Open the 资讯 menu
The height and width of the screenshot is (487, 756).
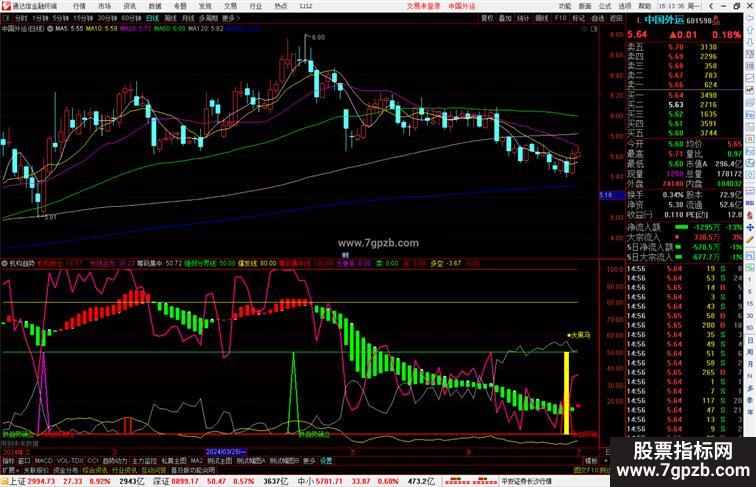(130, 6)
